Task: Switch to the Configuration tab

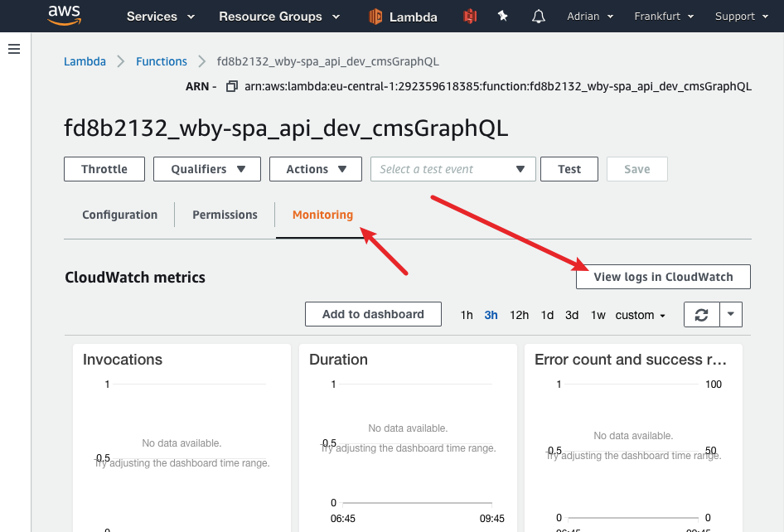Action: coord(119,214)
